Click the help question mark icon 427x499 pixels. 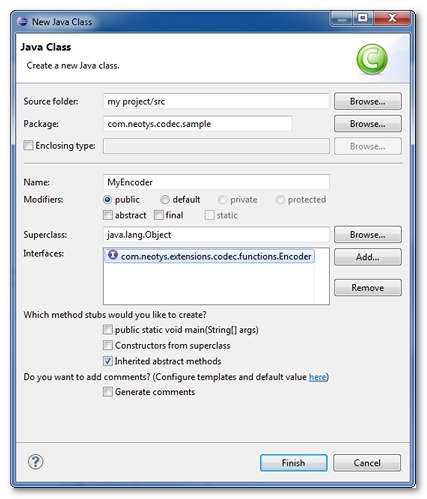[x=35, y=462]
